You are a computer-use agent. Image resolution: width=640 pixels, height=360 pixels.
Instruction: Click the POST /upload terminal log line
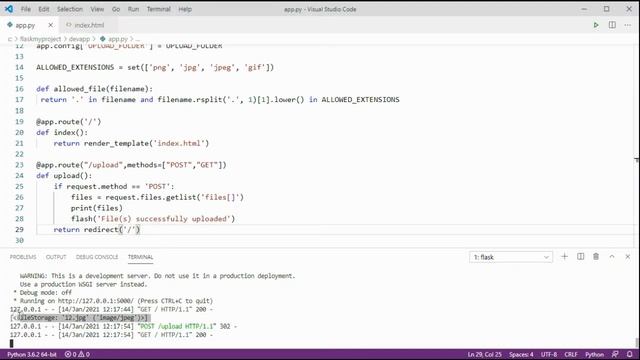pyautogui.click(x=124, y=326)
